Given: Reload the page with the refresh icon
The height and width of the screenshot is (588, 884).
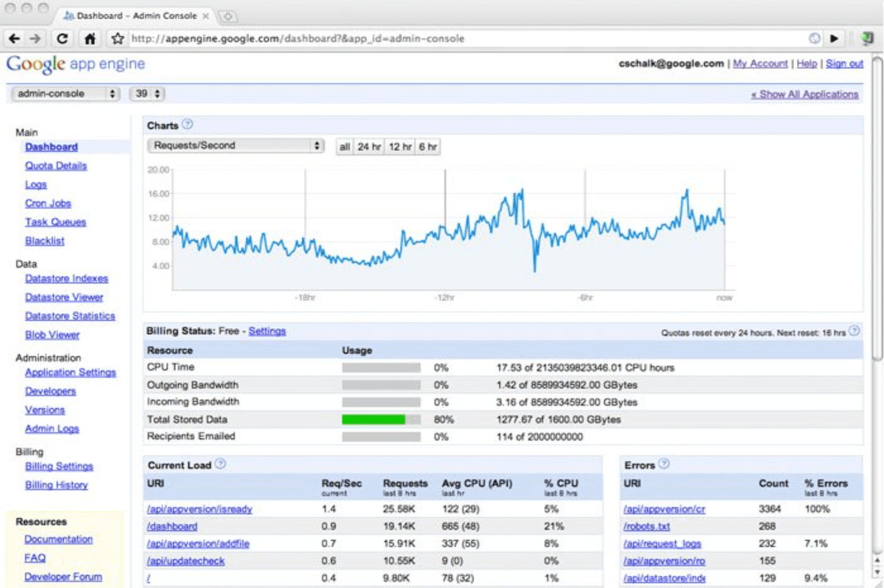Looking at the screenshot, I should (x=62, y=39).
